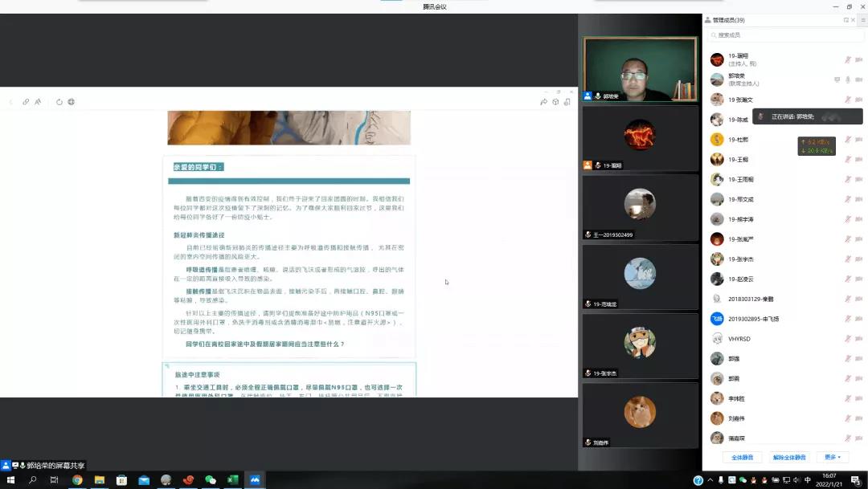The width and height of the screenshot is (868, 489).
Task: Pop out the member management panel
Action: click(x=845, y=20)
